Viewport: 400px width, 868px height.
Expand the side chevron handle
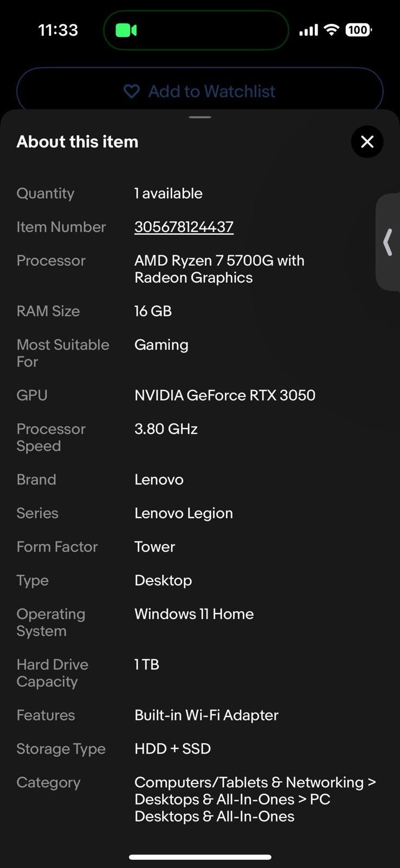[x=388, y=242]
